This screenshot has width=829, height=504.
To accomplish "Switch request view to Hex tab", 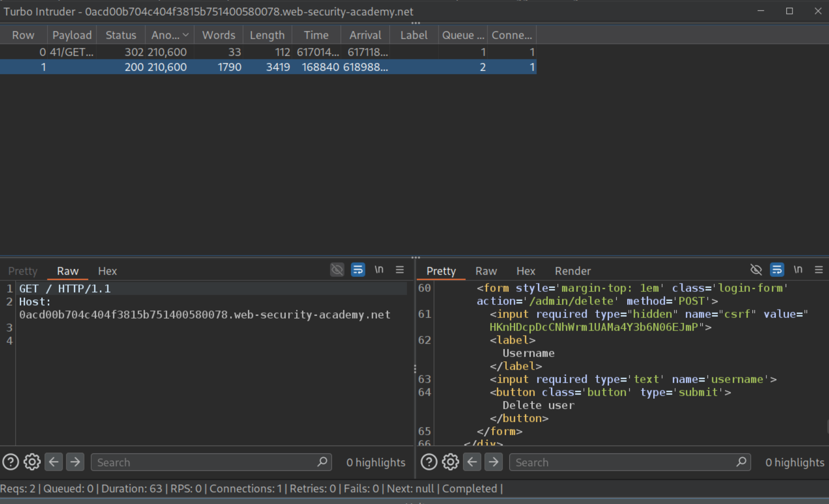I will [107, 271].
